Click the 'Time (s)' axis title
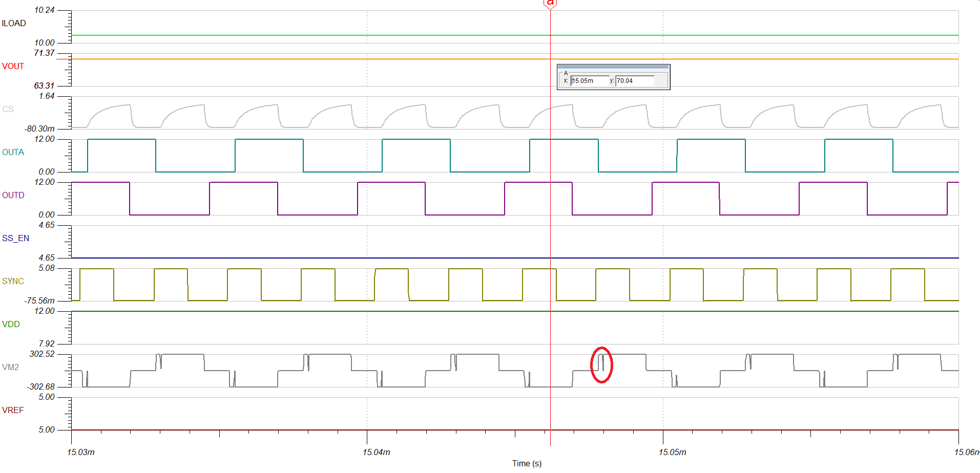This screenshot has height=473, width=980. [x=527, y=463]
